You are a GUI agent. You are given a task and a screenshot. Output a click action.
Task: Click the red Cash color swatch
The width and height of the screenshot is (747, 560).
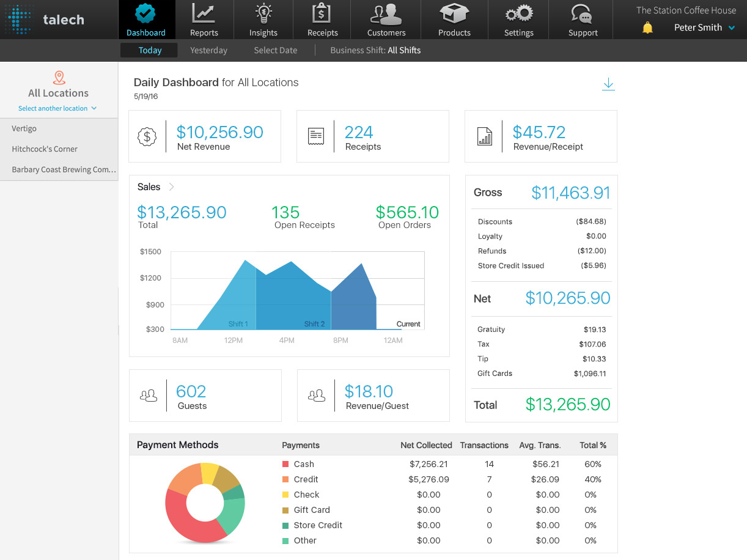285,464
